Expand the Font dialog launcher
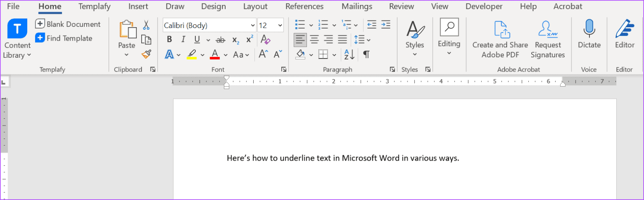644x200 pixels. click(284, 69)
